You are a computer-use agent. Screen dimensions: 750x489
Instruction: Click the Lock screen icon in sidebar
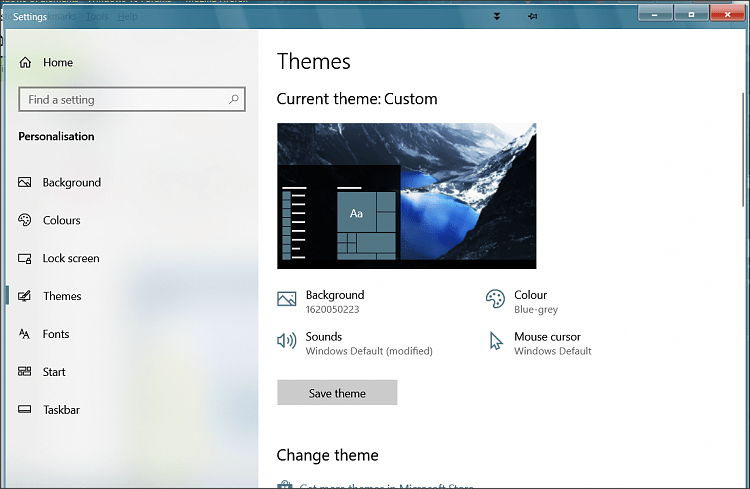24,258
